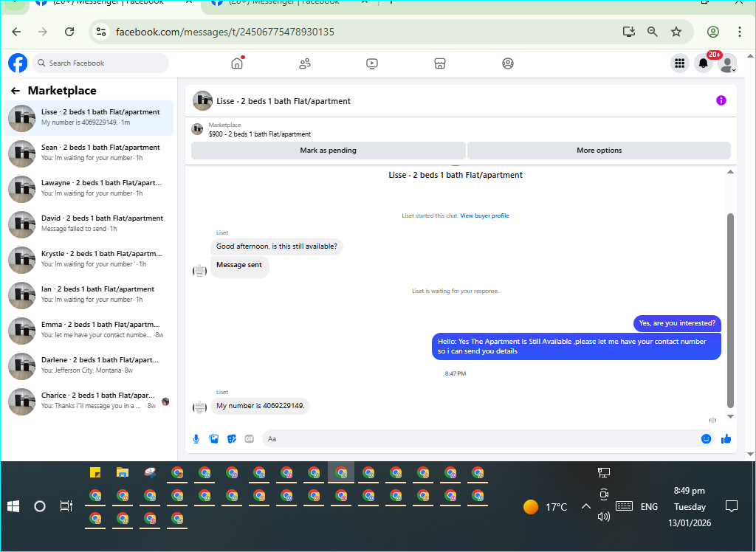Open the Groups icon in top navigation

click(508, 63)
